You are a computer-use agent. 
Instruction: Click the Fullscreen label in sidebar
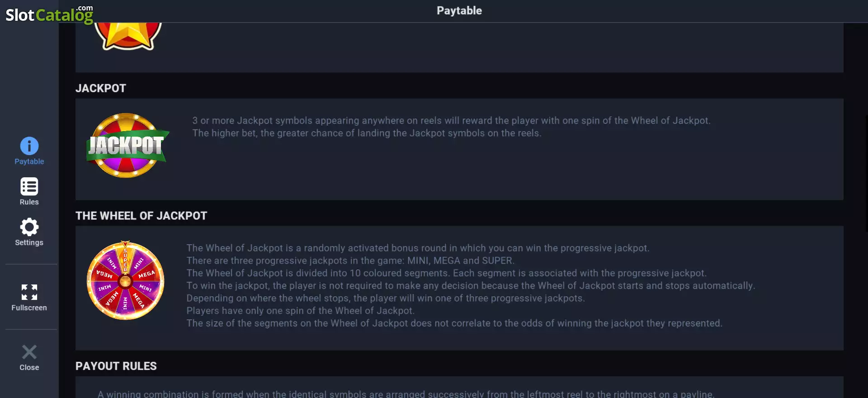point(29,308)
